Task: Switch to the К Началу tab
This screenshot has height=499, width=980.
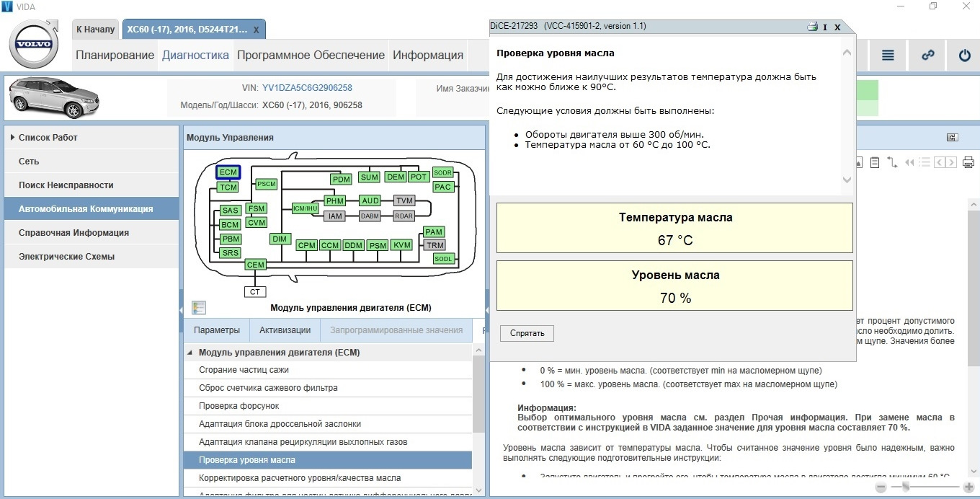Action: tap(95, 30)
